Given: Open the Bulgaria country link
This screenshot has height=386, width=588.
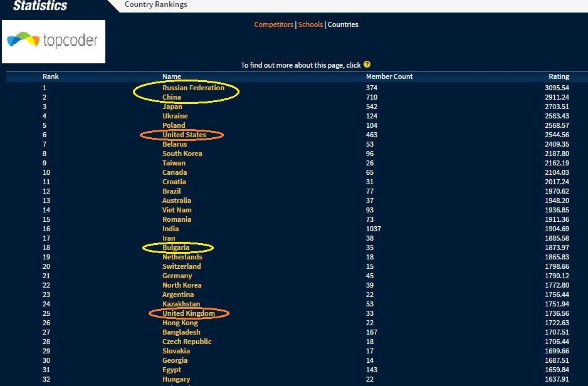Looking at the screenshot, I should tap(176, 248).
